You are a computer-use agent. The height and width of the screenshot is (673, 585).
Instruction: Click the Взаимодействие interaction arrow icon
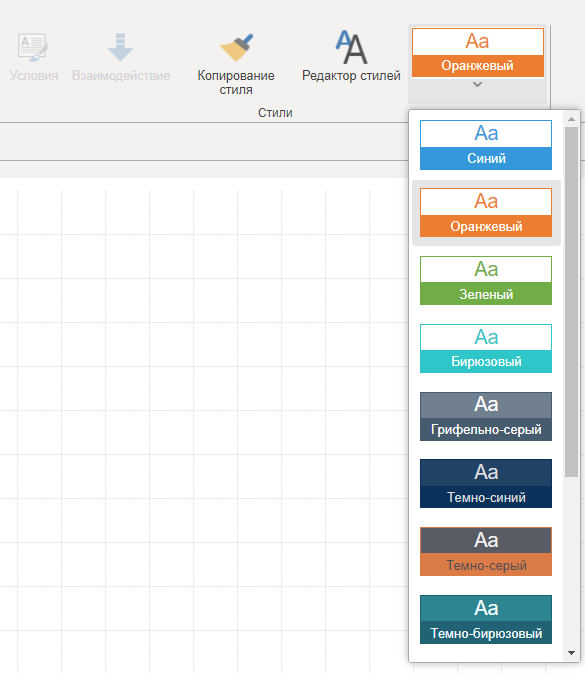(120, 47)
